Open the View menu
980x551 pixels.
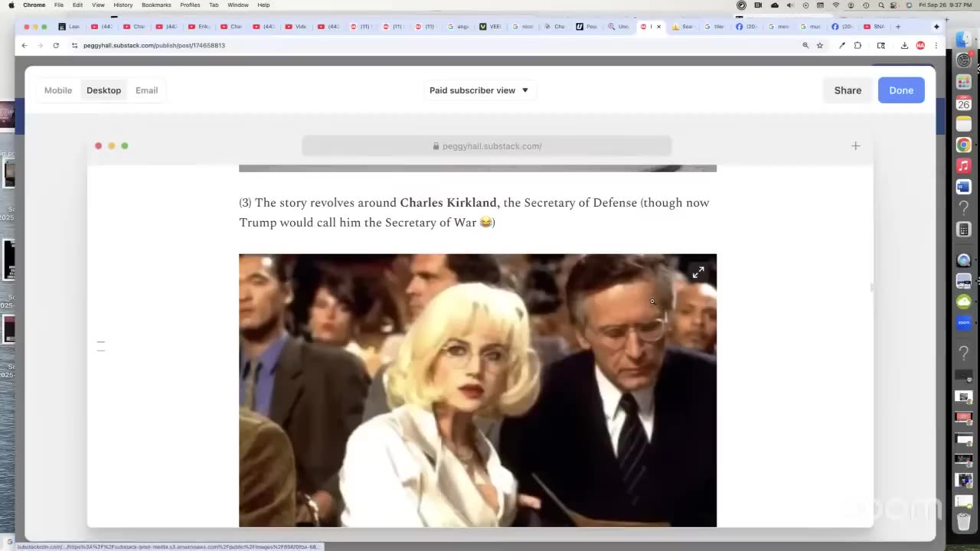coord(98,5)
